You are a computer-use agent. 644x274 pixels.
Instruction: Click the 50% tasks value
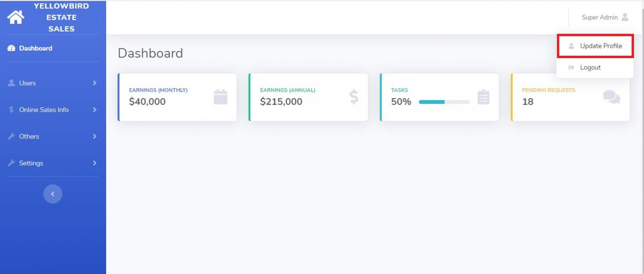tap(401, 102)
